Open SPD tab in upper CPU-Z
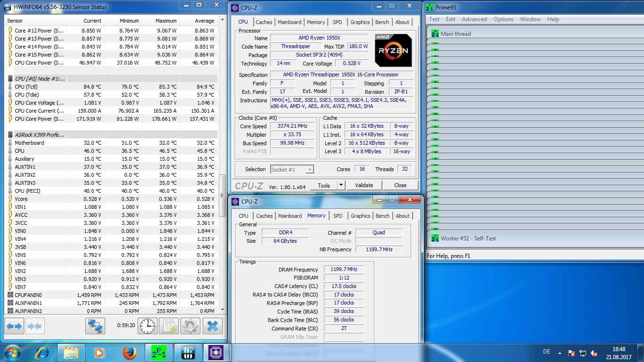This screenshot has width=644, height=362. click(338, 22)
